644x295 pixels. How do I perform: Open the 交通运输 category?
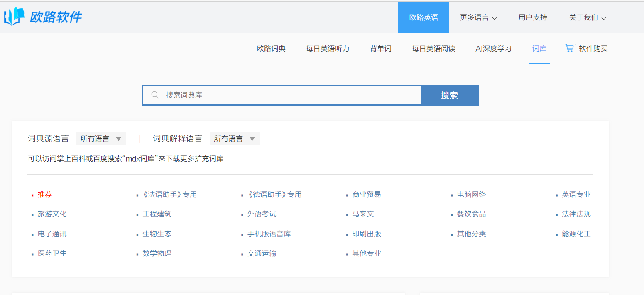coord(262,253)
